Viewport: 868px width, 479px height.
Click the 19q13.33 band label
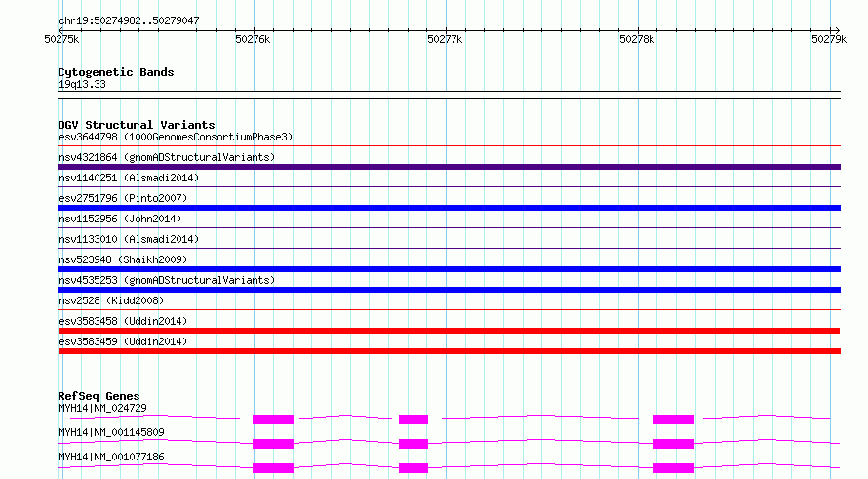[82, 85]
